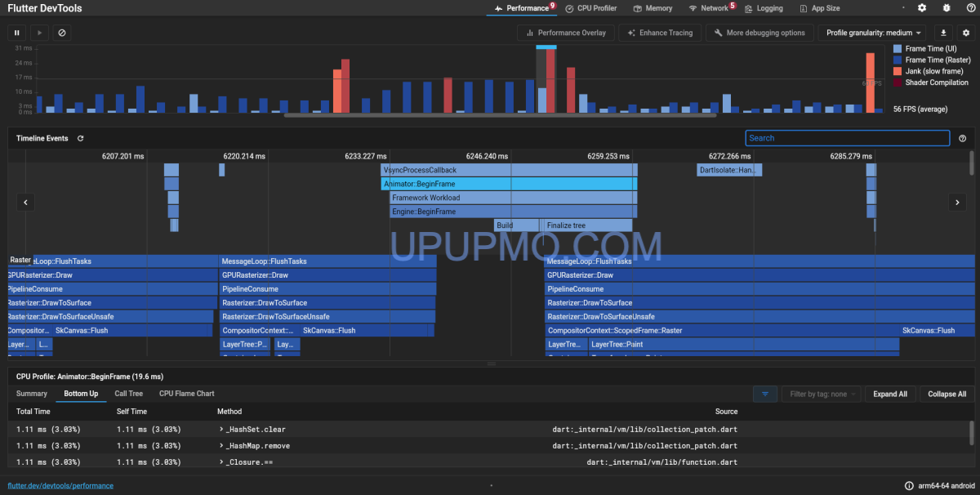
Task: Expand the _Closure.== row
Action: pyautogui.click(x=221, y=462)
